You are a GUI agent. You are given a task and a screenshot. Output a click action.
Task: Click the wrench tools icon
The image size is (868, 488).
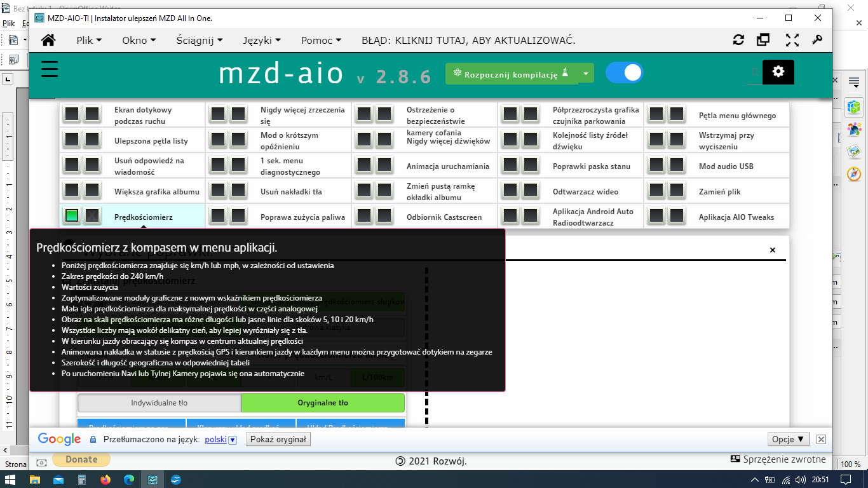pyautogui.click(x=817, y=40)
